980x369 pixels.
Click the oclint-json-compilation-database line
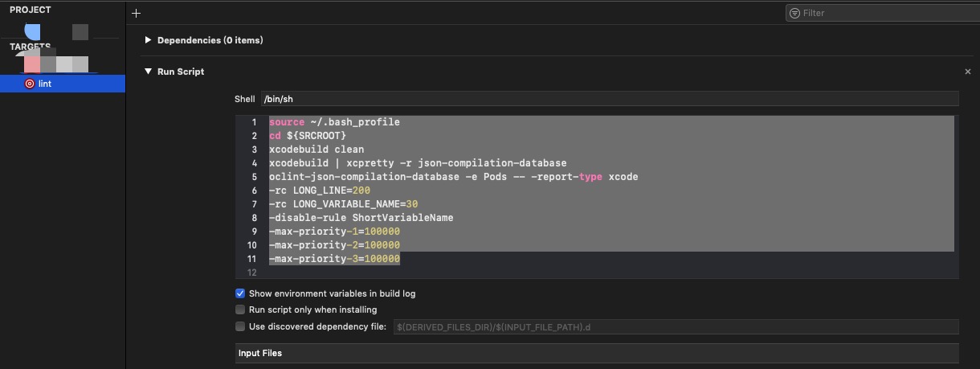[454, 177]
